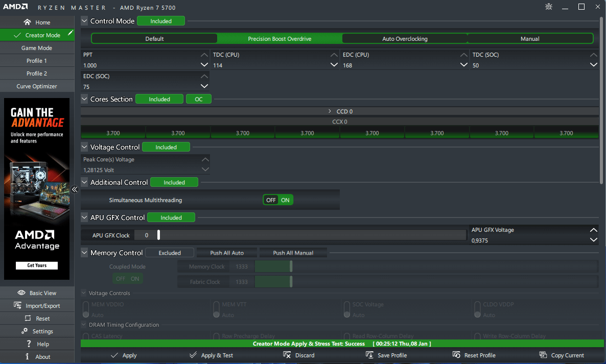Toggle Voltage Control Included button
Viewport: 606px width, 364px height.
pyautogui.click(x=166, y=147)
